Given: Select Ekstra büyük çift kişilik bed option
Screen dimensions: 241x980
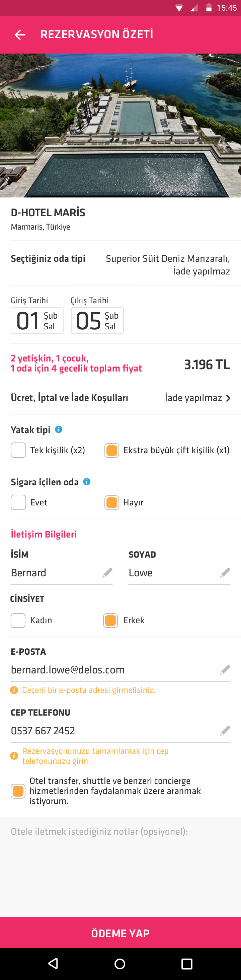Looking at the screenshot, I should (x=111, y=450).
